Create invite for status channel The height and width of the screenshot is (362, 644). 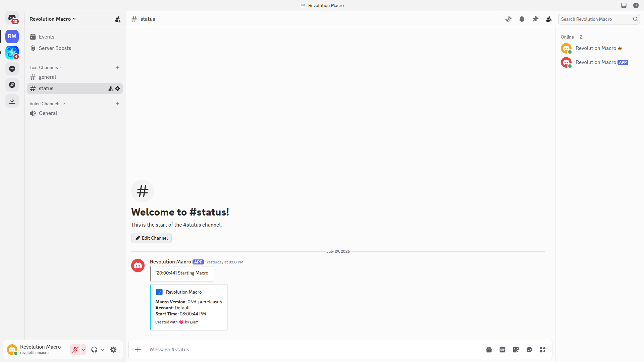pos(111,88)
